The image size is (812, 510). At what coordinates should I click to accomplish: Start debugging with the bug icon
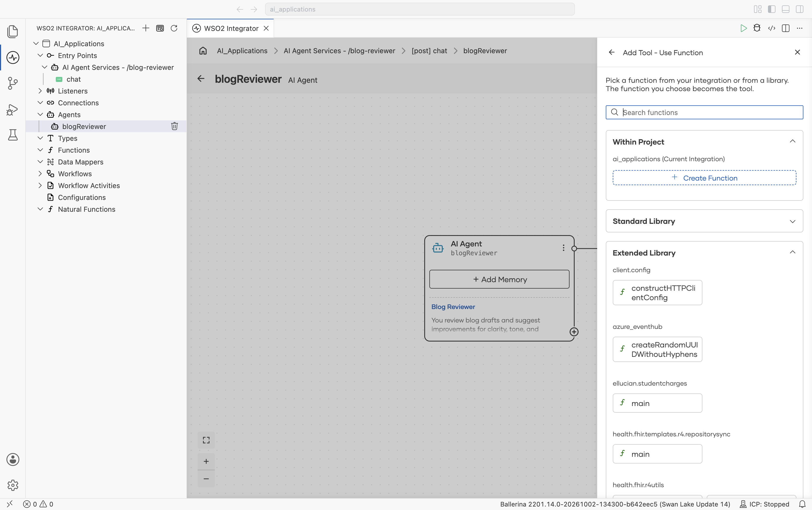(757, 28)
